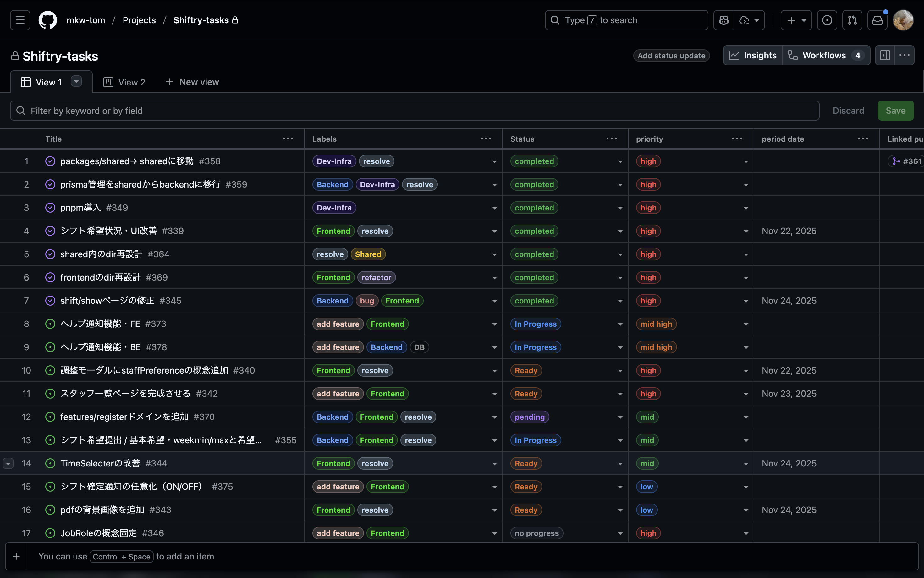Open View 1 tab options dropdown
The width and height of the screenshot is (924, 578).
click(x=76, y=82)
